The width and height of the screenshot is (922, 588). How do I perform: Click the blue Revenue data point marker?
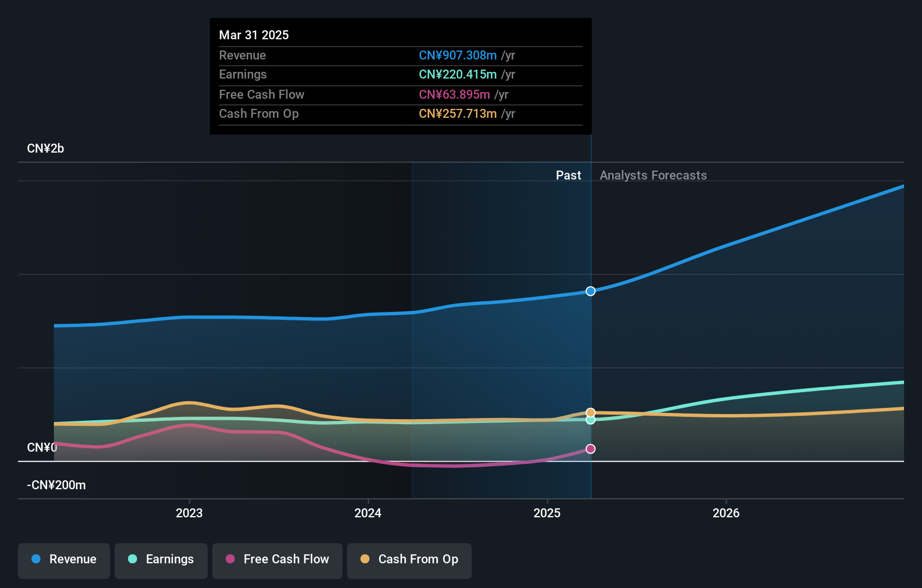[591, 291]
